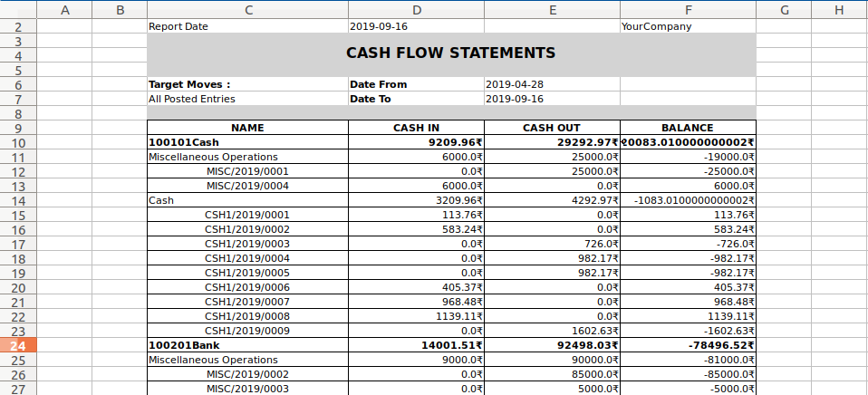Image resolution: width=868 pixels, height=395 pixels.
Task: Select balance value -78496.52₹
Action: click(688, 345)
